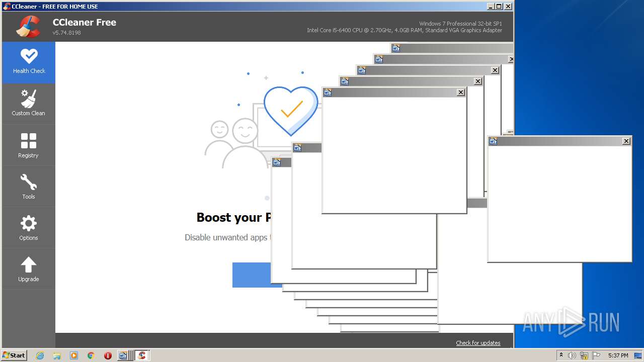Open the Windows Start menu

pos(14,355)
